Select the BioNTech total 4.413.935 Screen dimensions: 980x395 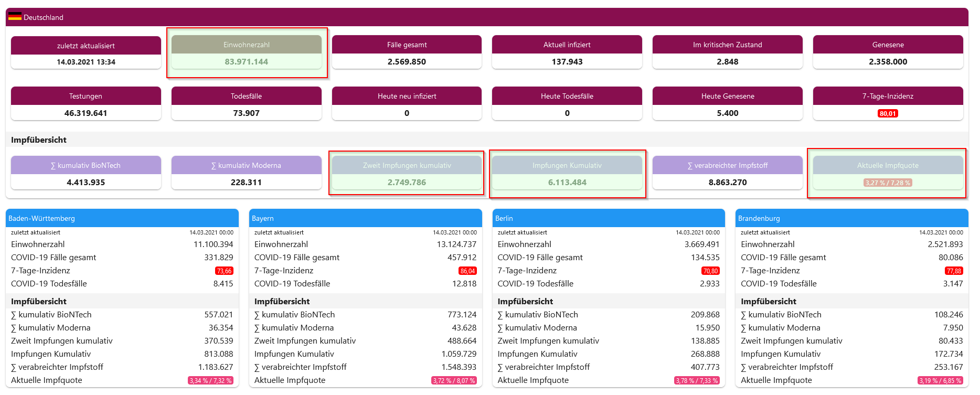(x=86, y=182)
